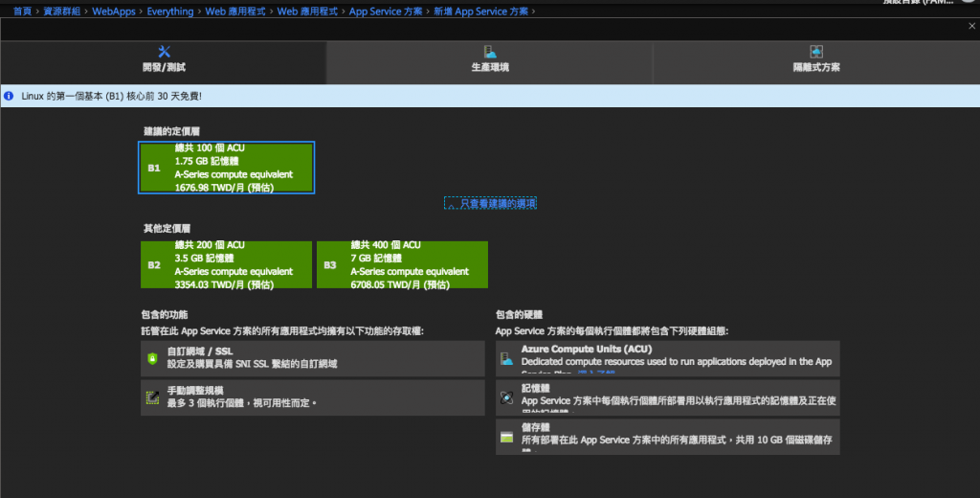Open the Everything breadcrumb link
Image resolution: width=980 pixels, height=498 pixels.
tap(170, 11)
